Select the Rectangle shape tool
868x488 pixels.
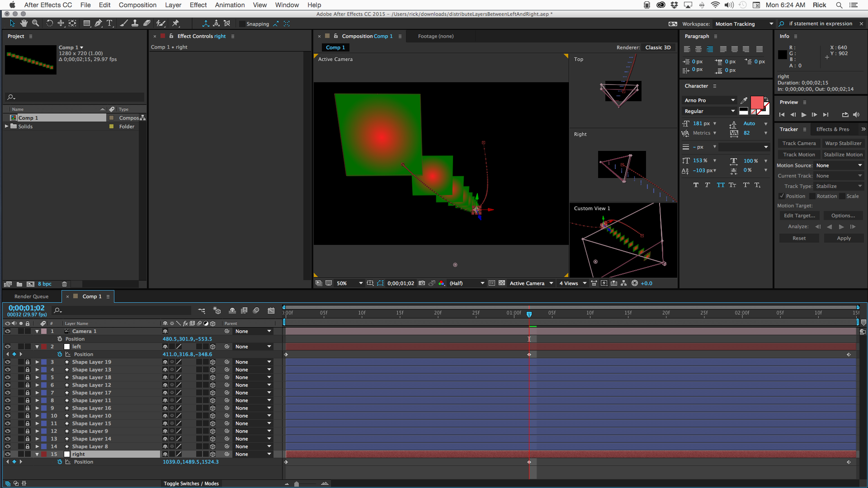(86, 23)
